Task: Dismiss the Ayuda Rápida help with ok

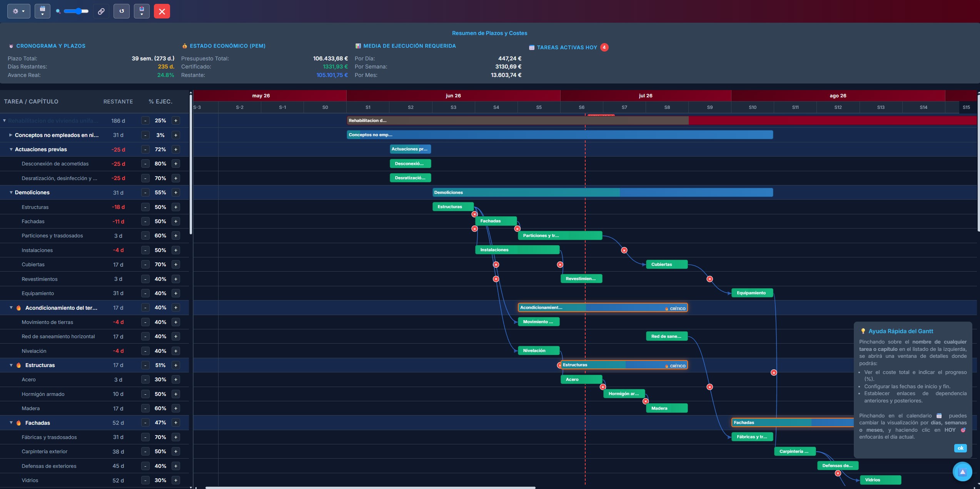Action: pyautogui.click(x=960, y=448)
